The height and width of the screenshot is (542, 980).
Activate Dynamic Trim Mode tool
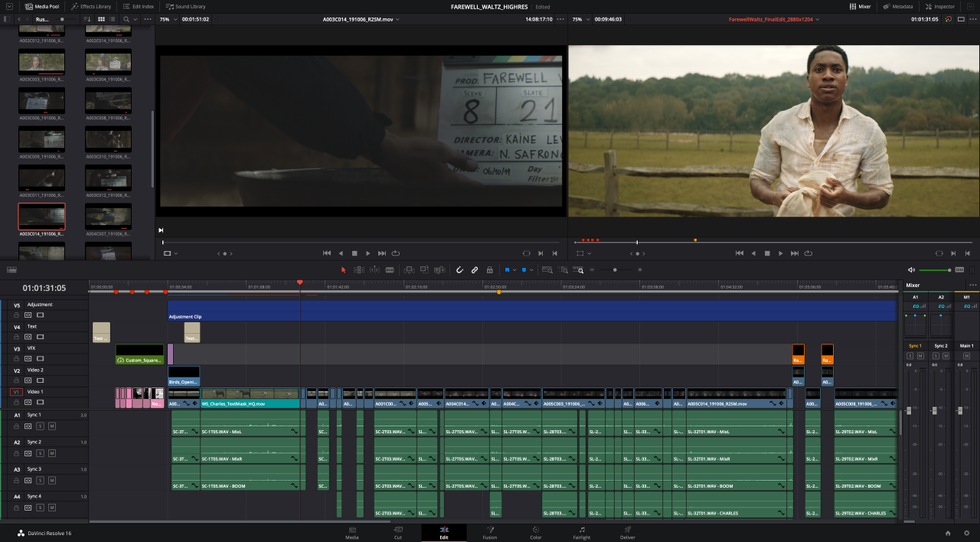click(x=374, y=269)
